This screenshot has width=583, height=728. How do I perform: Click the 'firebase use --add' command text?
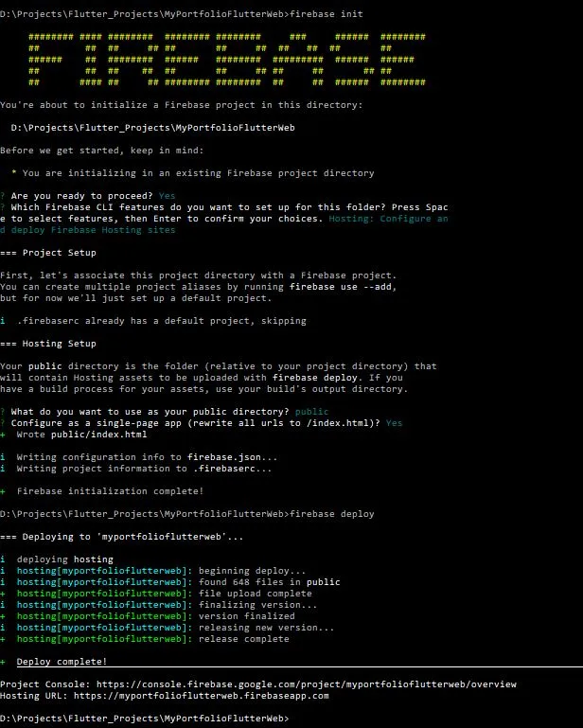[340, 287]
